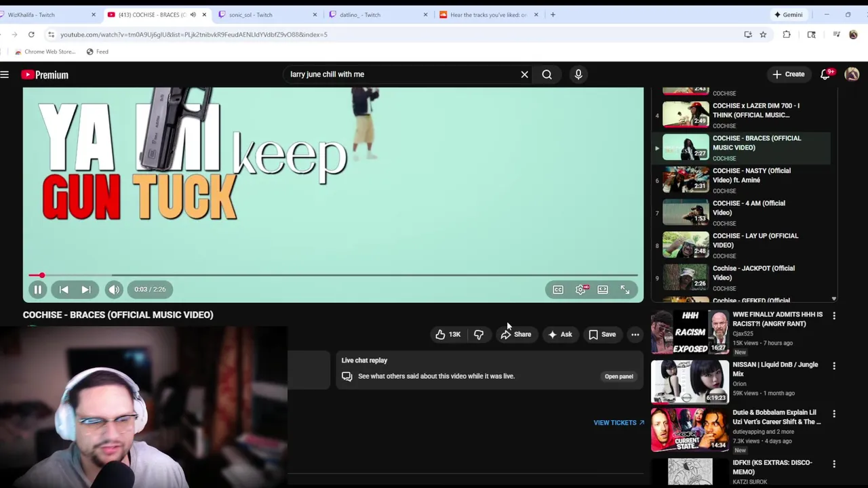This screenshot has width=868, height=488.
Task: Share this video
Action: pyautogui.click(x=516, y=334)
